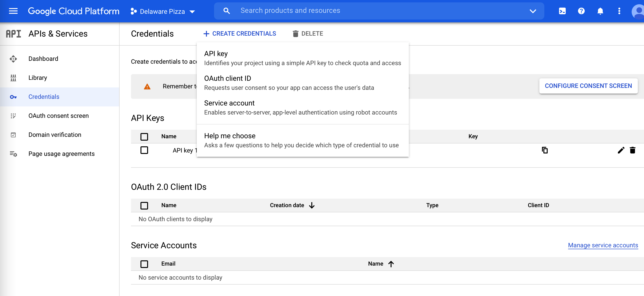Image resolution: width=644 pixels, height=296 pixels.
Task: Edit API key 1 with pencil icon
Action: tap(621, 150)
